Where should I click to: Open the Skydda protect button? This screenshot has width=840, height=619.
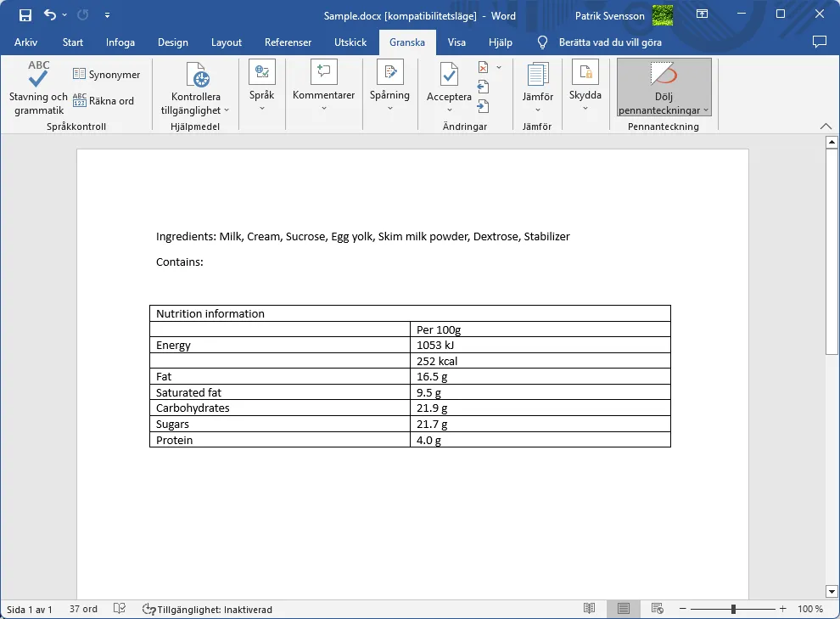click(x=585, y=86)
